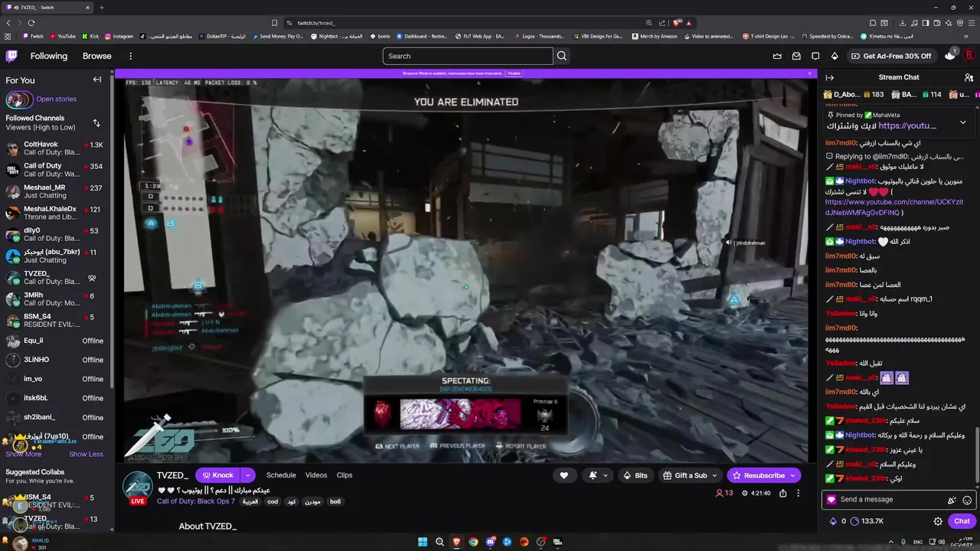Click Show Less in the sidebar
980x551 pixels.
coord(86,454)
